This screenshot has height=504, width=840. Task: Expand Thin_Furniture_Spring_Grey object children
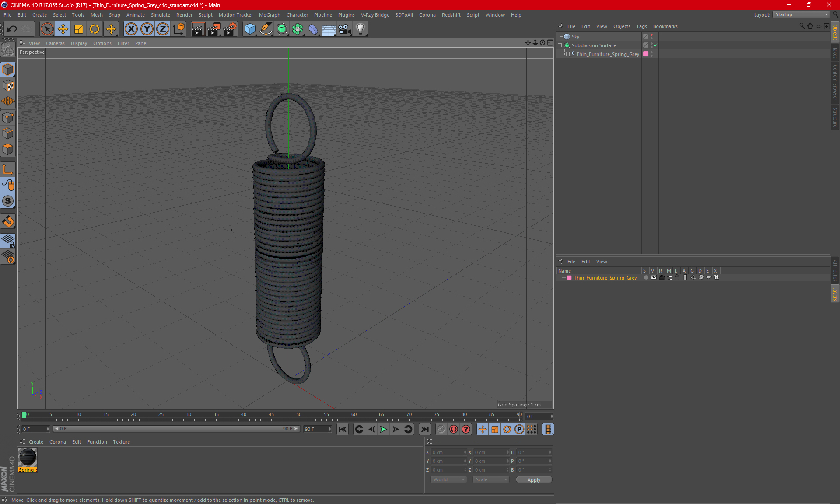click(565, 54)
